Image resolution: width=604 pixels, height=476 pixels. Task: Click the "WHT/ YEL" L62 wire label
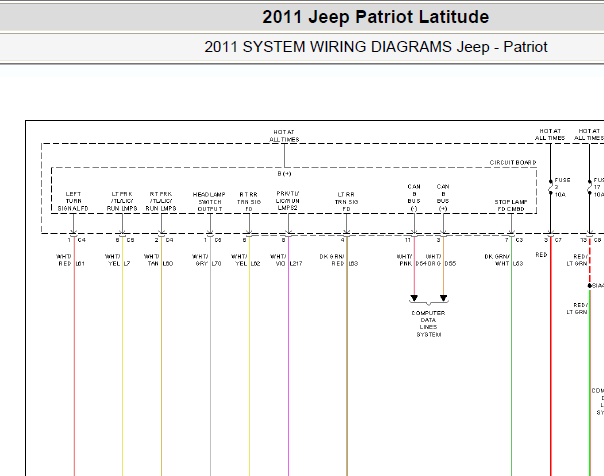point(239,260)
